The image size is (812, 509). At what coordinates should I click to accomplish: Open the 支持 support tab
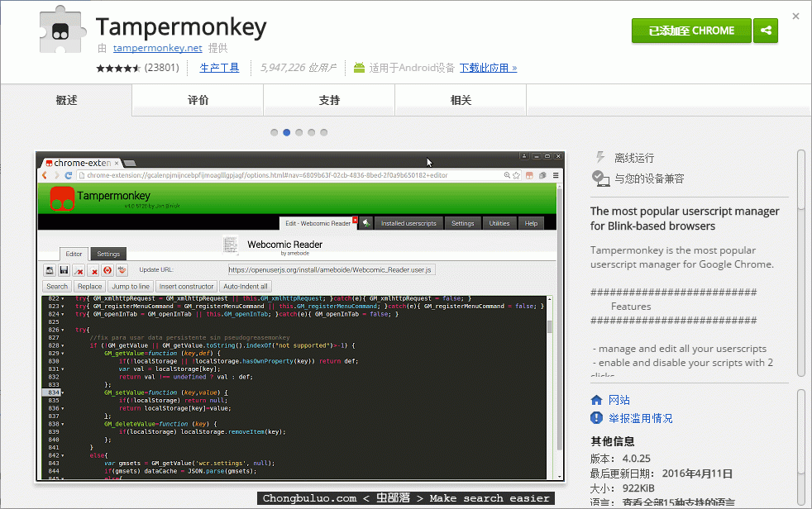329,100
